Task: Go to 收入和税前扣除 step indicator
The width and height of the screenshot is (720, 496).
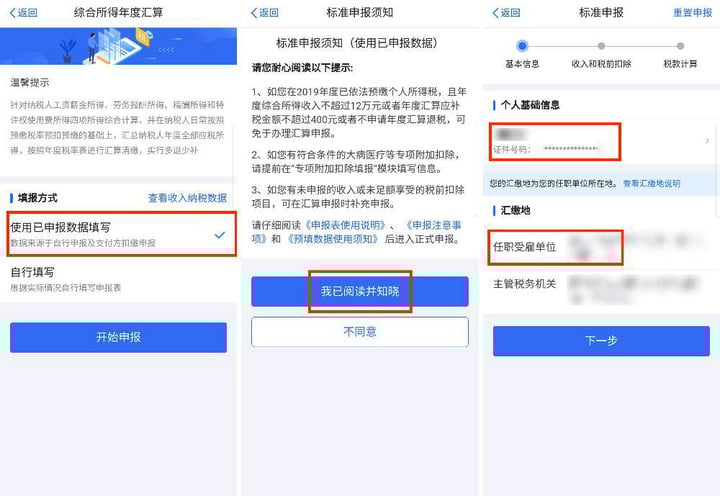Action: (x=601, y=54)
